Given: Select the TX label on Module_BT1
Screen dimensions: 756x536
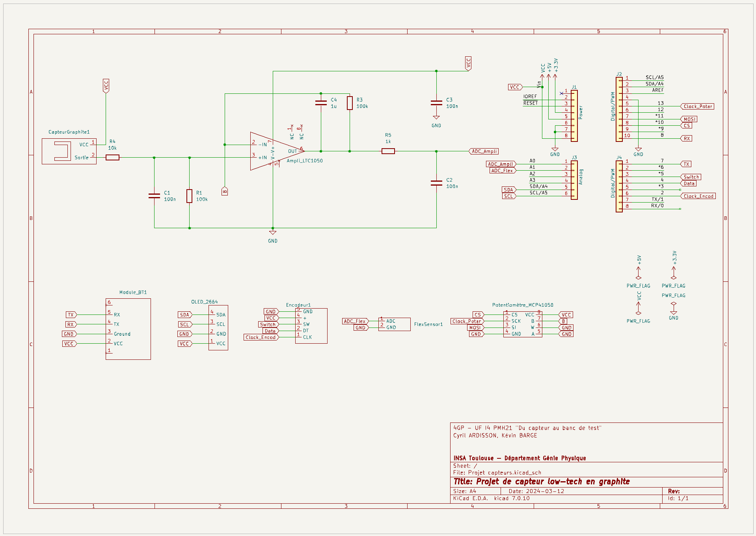Looking at the screenshot, I should (x=71, y=315).
